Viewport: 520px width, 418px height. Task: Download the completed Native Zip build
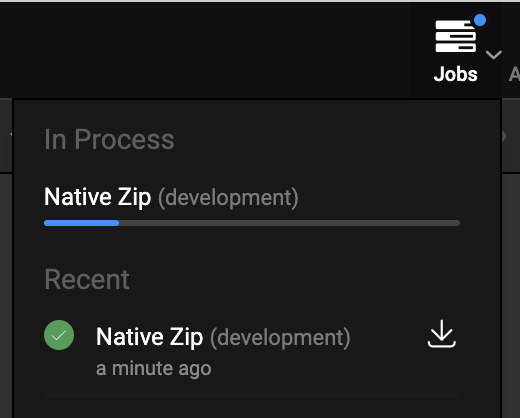[442, 334]
